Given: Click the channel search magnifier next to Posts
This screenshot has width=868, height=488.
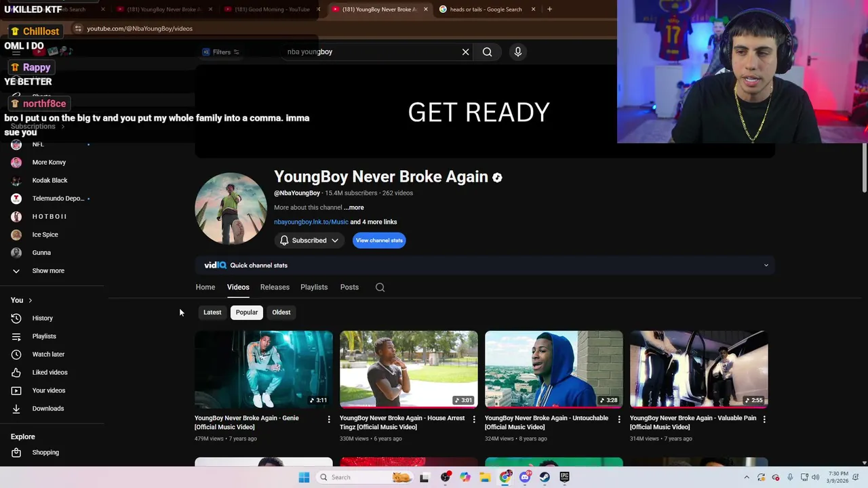Looking at the screenshot, I should coord(380,287).
